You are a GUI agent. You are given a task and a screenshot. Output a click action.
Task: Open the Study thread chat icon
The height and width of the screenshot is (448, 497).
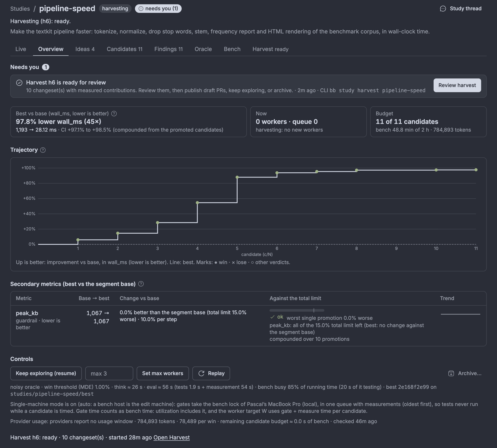pos(443,9)
